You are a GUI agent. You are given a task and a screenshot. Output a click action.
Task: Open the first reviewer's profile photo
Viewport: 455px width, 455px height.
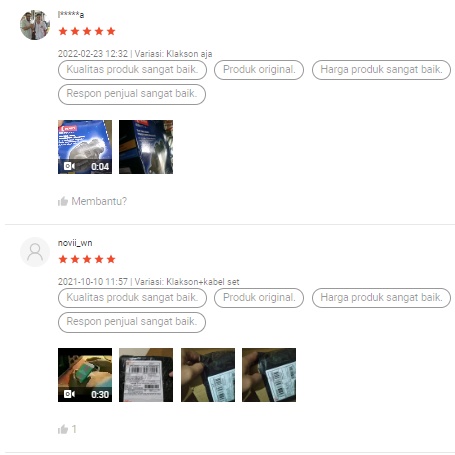coord(35,25)
